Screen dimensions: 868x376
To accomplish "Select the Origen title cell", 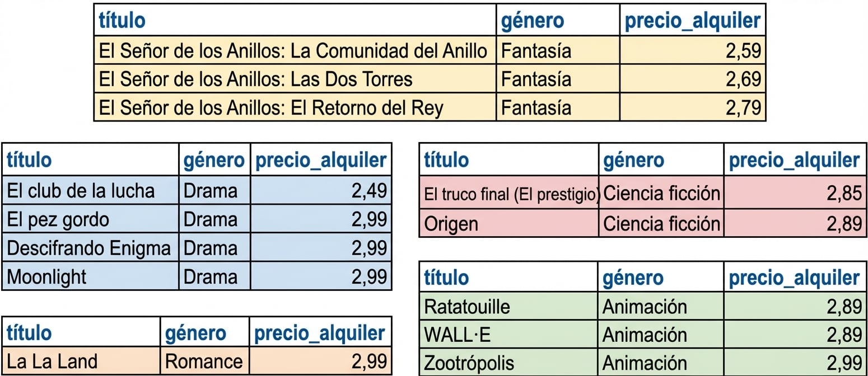I will [509, 223].
